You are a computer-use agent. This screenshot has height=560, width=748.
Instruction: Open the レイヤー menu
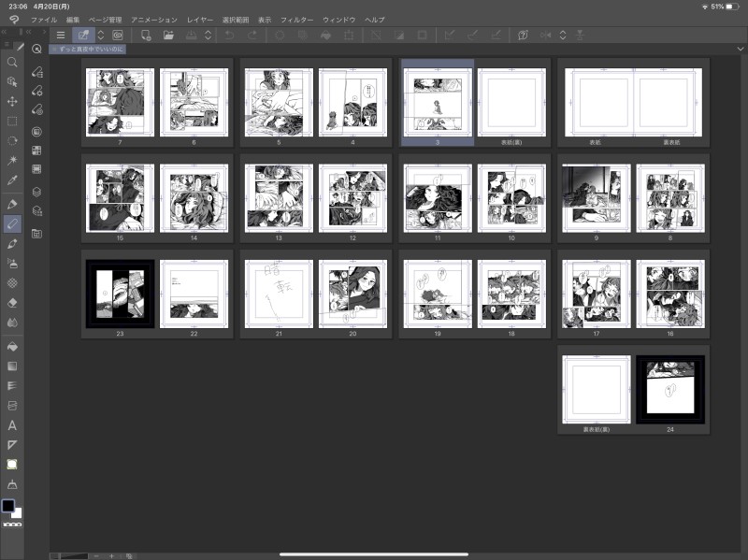click(x=200, y=20)
